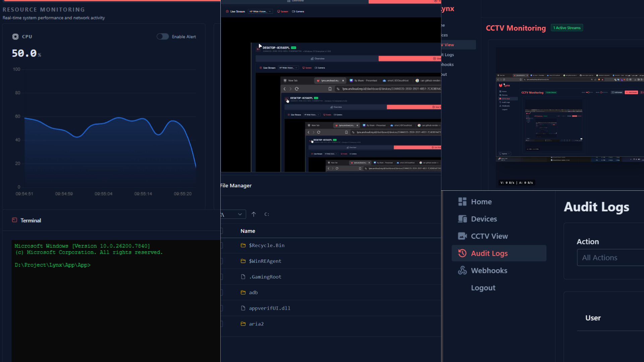Click the File Manager heading
The height and width of the screenshot is (362, 644).
coord(236,185)
